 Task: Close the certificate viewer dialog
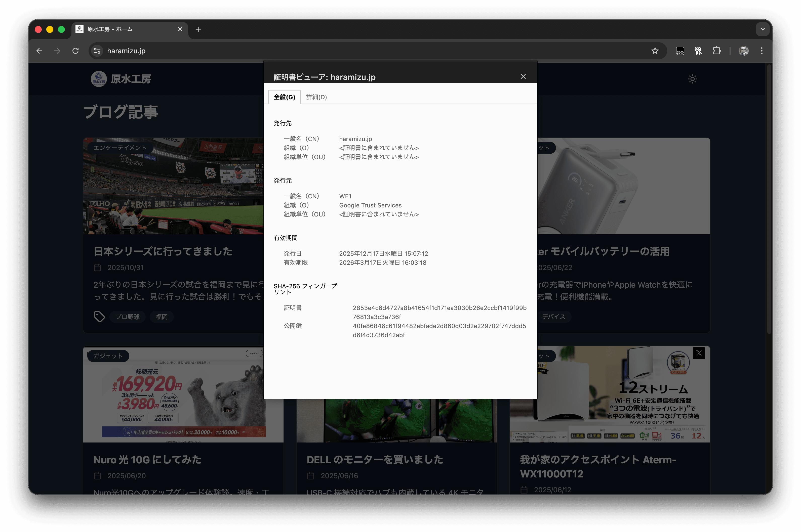coord(523,77)
